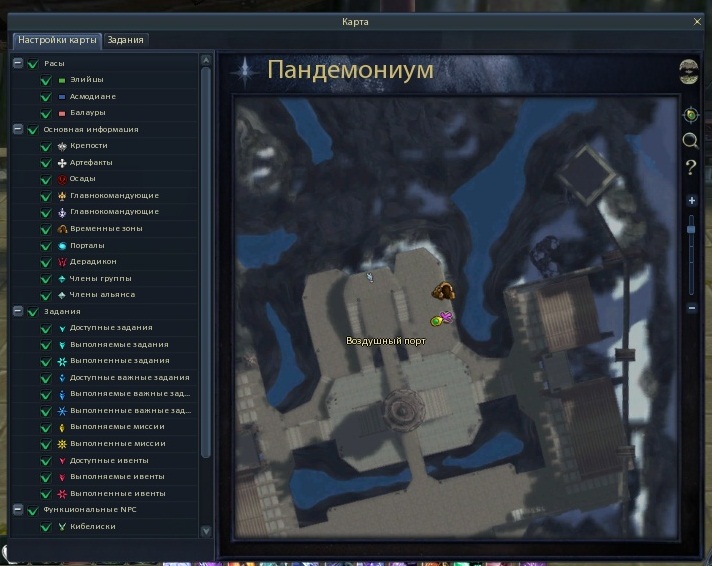Click the blue Асмодиане color swatch

click(62, 97)
